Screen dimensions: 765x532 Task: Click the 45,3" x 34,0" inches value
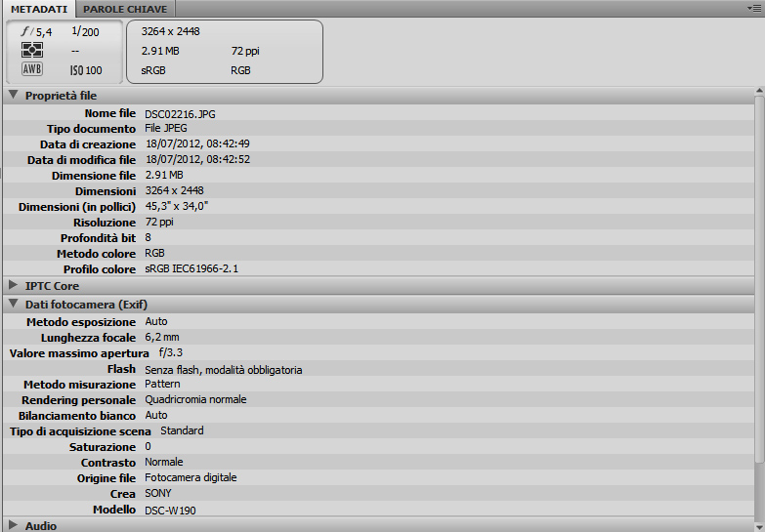[x=177, y=206]
